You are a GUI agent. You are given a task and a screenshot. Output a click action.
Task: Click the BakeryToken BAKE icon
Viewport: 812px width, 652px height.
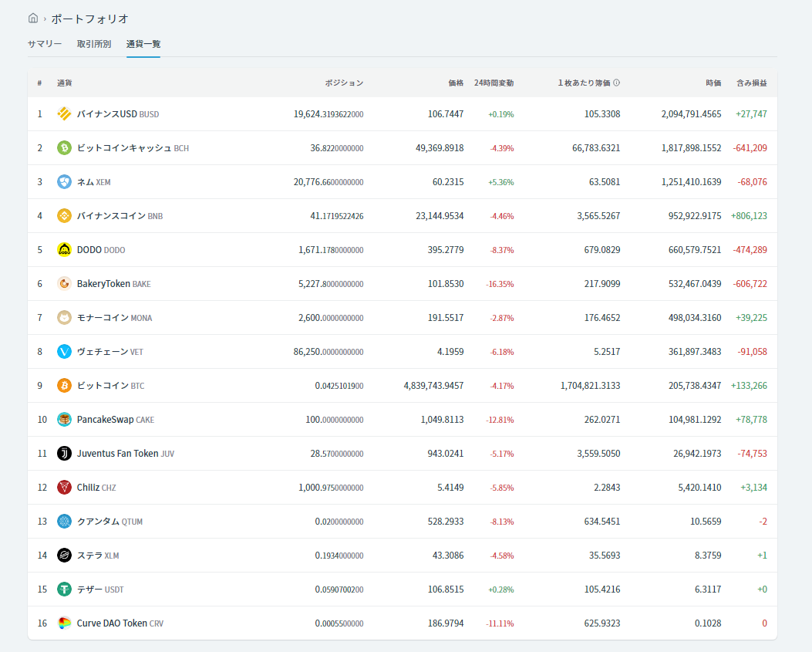[64, 283]
